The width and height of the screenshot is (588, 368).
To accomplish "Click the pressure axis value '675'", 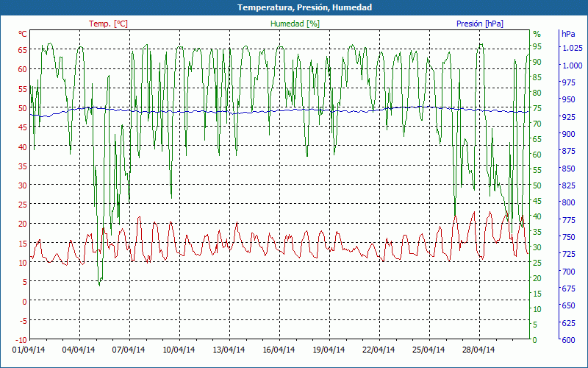I will [x=569, y=289].
